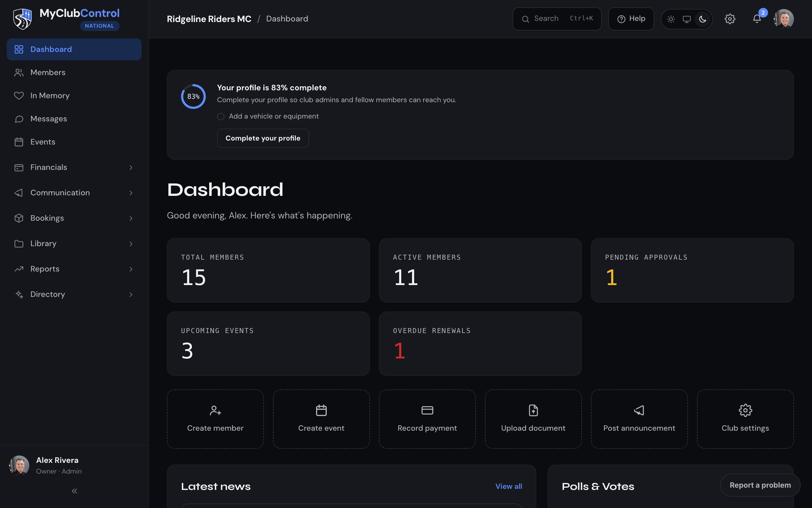This screenshot has width=812, height=508.
Task: Go to In Memory page
Action: [x=74, y=96]
